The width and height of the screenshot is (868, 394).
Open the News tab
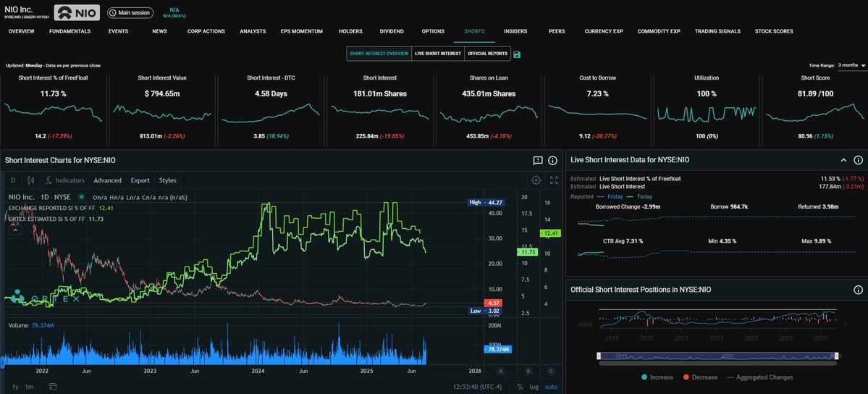pos(159,32)
